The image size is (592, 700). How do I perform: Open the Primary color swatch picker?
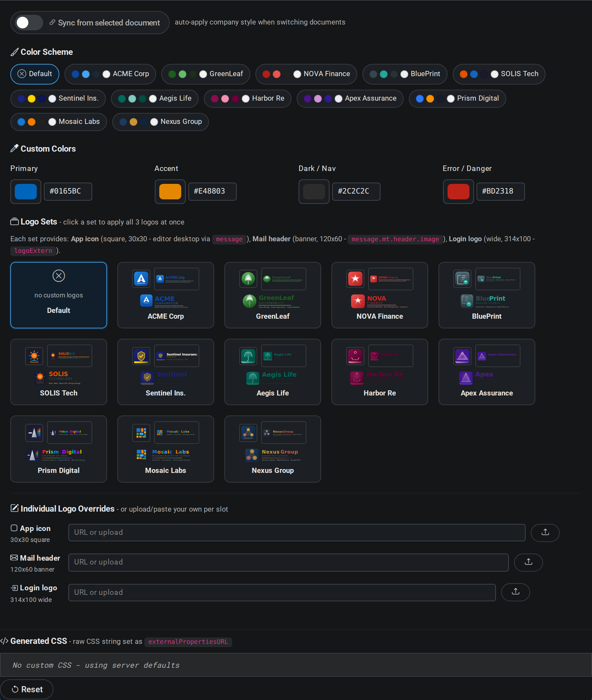(25, 191)
